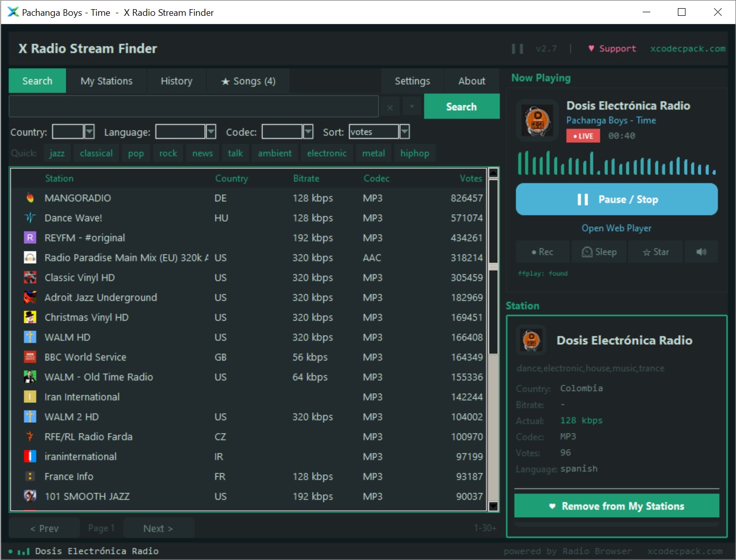
Task: Select the jazz quick filter tag
Action: pyautogui.click(x=57, y=153)
